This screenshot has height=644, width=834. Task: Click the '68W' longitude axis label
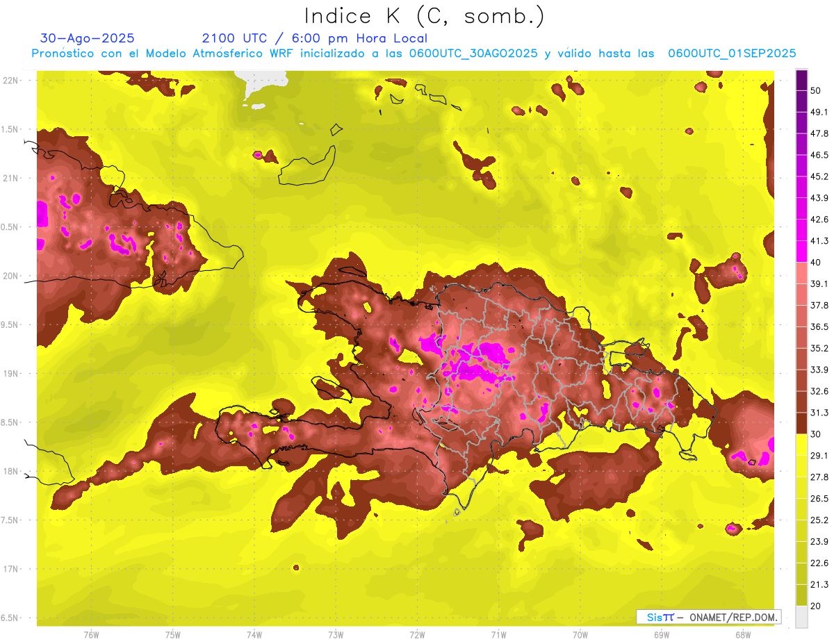[743, 635]
